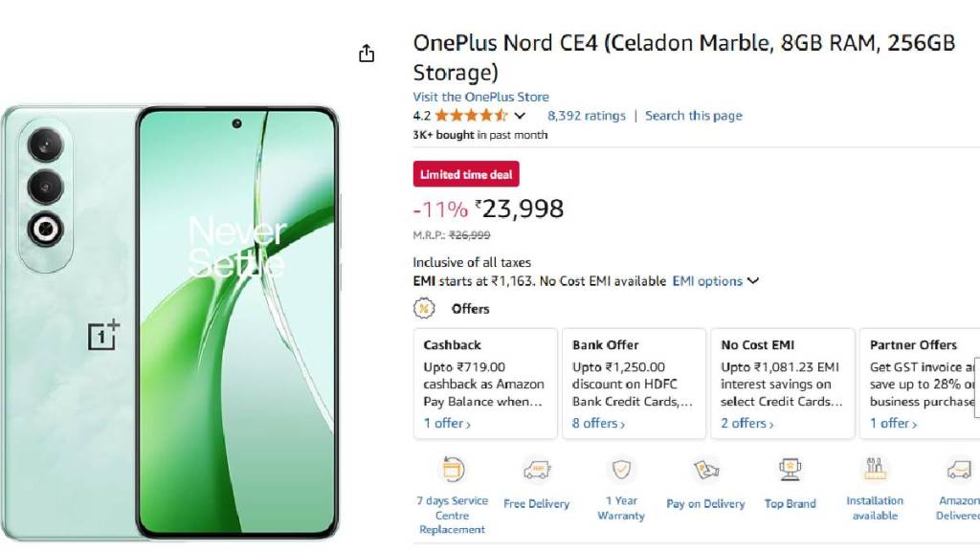The height and width of the screenshot is (551, 980).
Task: Visit the OnePlus Store link
Action: click(480, 97)
